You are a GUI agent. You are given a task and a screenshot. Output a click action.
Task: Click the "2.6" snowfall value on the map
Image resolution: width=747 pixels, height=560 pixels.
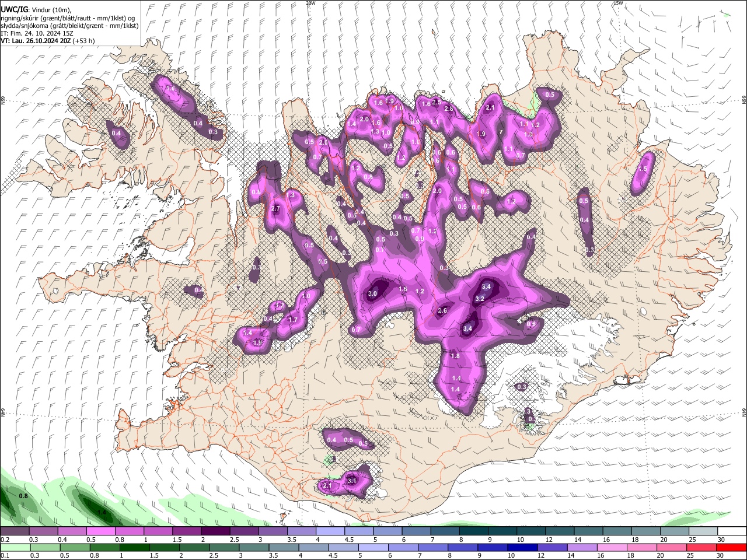click(x=442, y=310)
